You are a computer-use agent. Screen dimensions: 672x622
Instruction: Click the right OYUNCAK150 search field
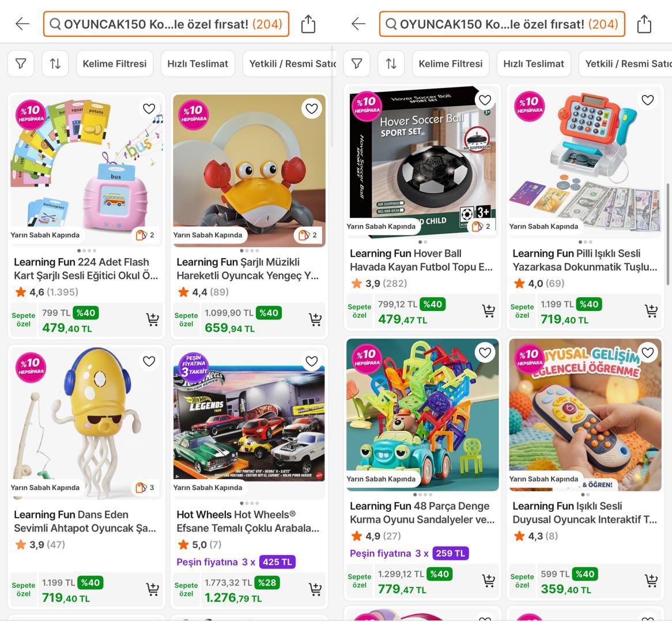click(502, 24)
